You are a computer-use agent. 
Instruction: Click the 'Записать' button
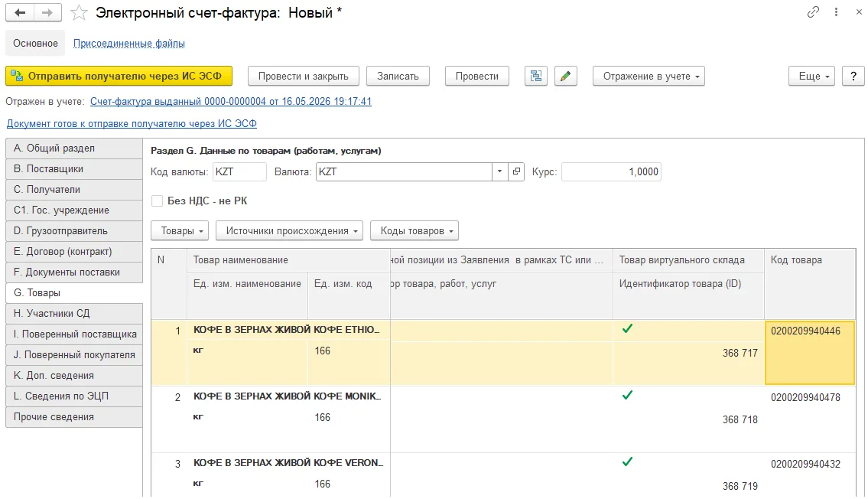tap(398, 77)
